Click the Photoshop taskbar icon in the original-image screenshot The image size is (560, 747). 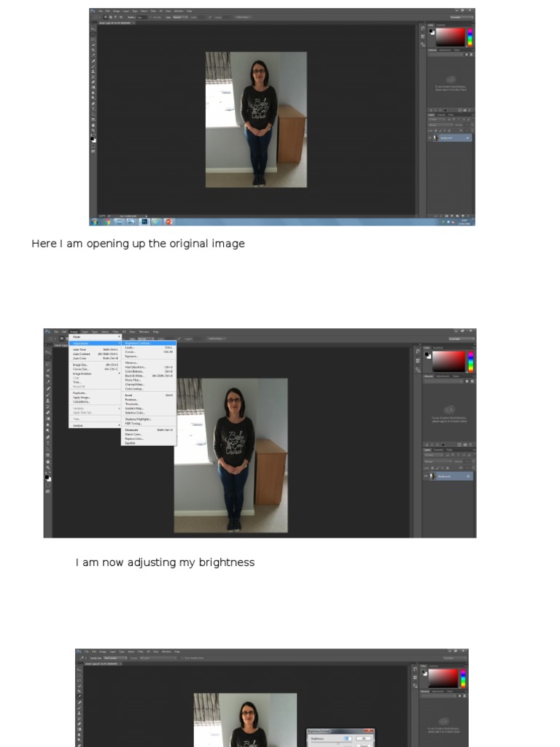click(x=144, y=222)
